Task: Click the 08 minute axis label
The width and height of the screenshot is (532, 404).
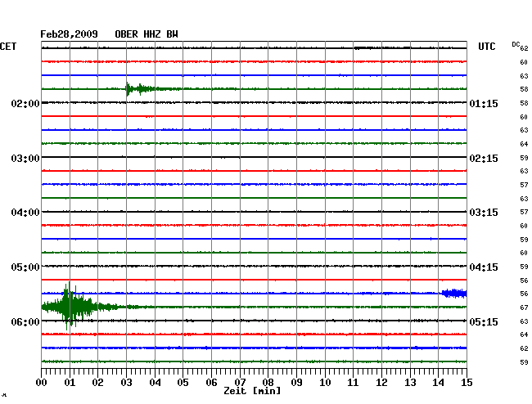Action: click(x=268, y=382)
